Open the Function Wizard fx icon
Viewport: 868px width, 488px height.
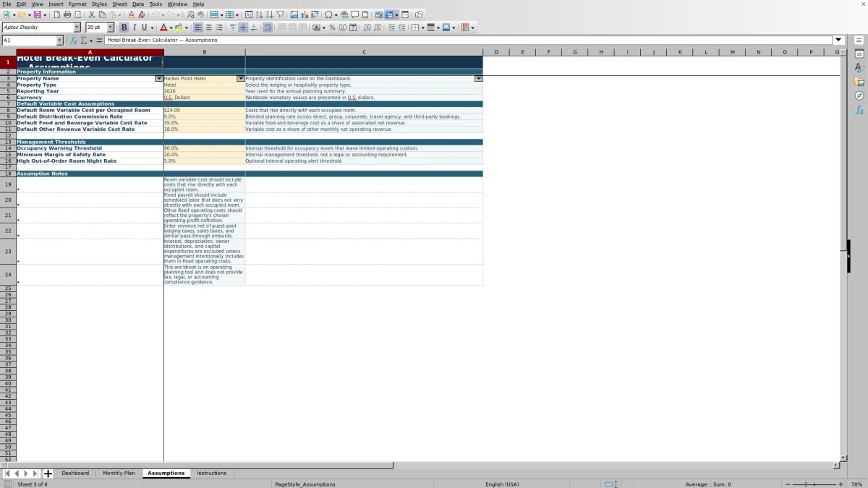[x=73, y=40]
